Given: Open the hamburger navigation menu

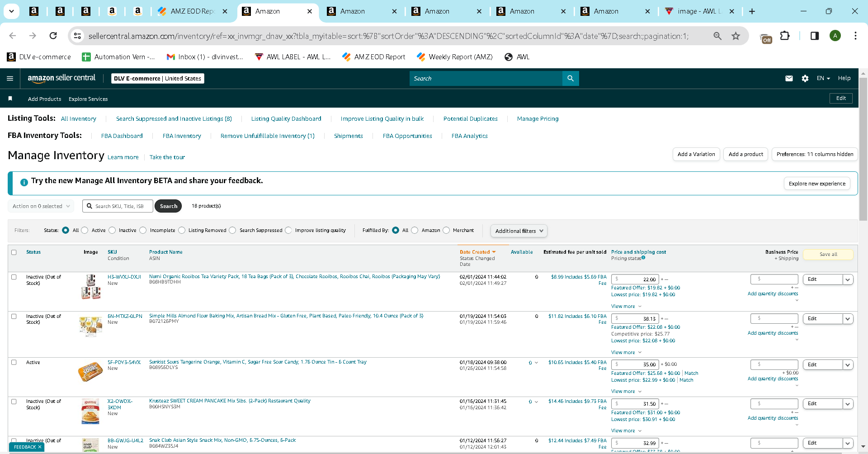Looking at the screenshot, I should click(10, 79).
